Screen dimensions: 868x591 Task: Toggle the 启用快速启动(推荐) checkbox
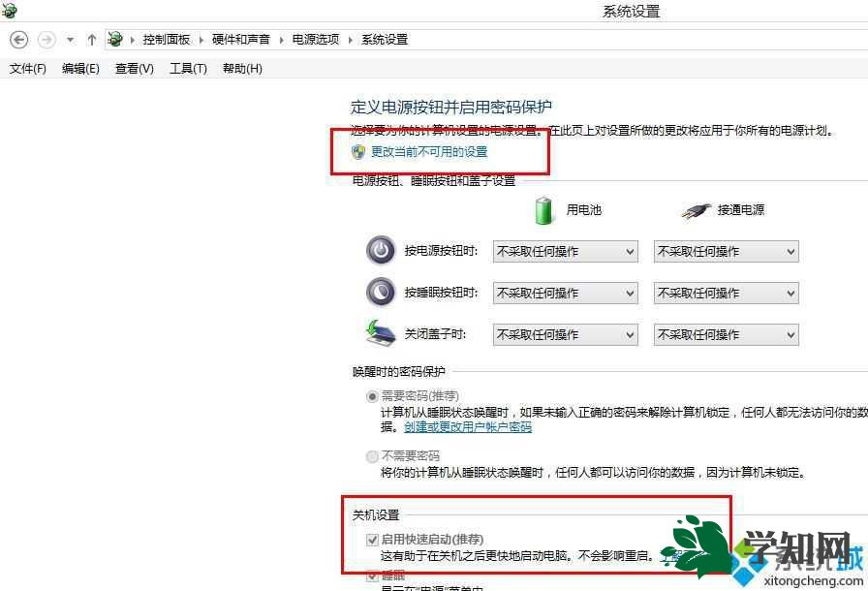click(x=372, y=540)
